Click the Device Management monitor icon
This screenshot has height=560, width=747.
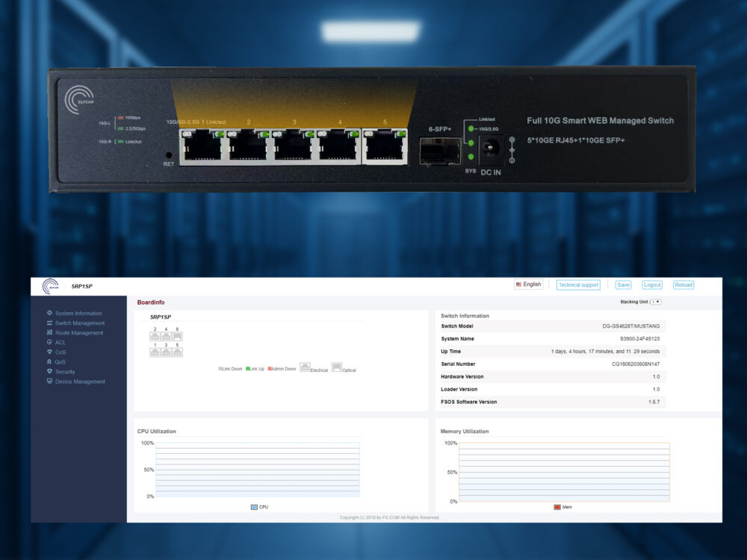pos(49,381)
